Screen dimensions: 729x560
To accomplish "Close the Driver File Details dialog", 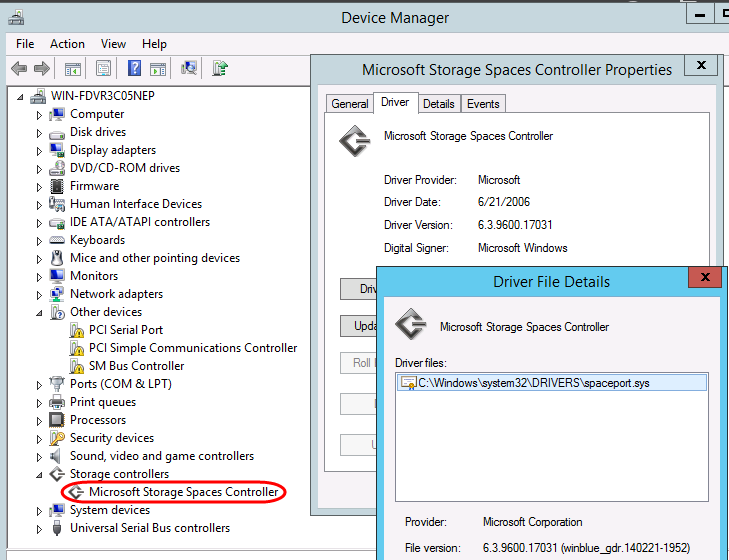I will click(705, 277).
